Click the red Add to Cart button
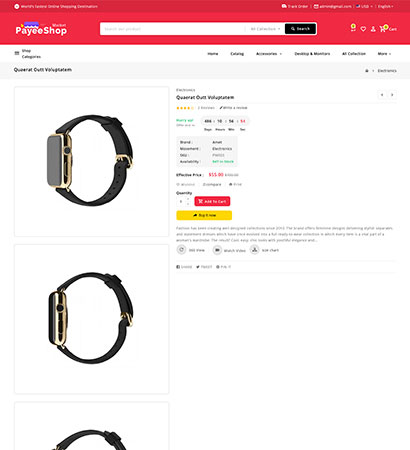Viewport: 410px width, 450px height. point(212,201)
